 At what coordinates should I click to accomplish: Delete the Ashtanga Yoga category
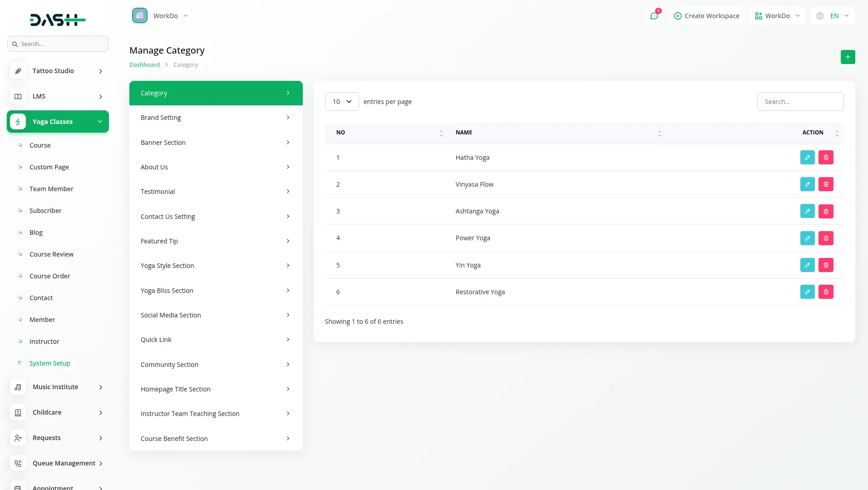826,211
